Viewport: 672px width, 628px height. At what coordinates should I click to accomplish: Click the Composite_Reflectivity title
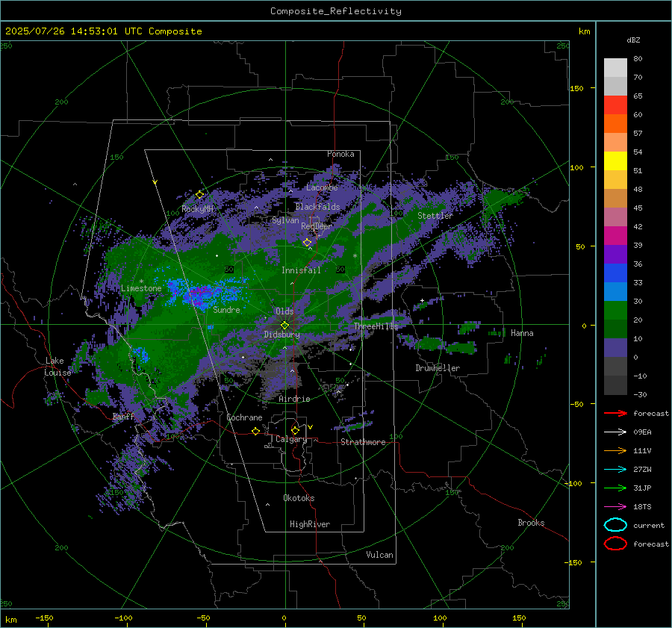click(x=336, y=11)
